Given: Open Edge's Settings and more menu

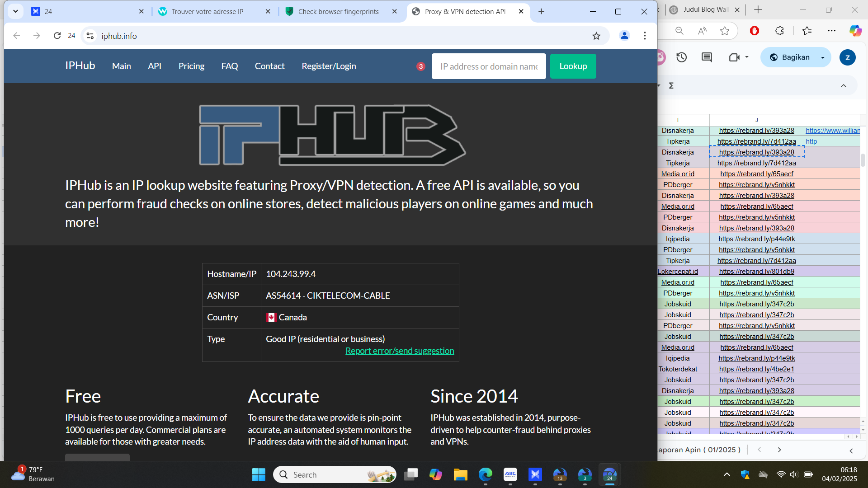Looking at the screenshot, I should click(832, 31).
